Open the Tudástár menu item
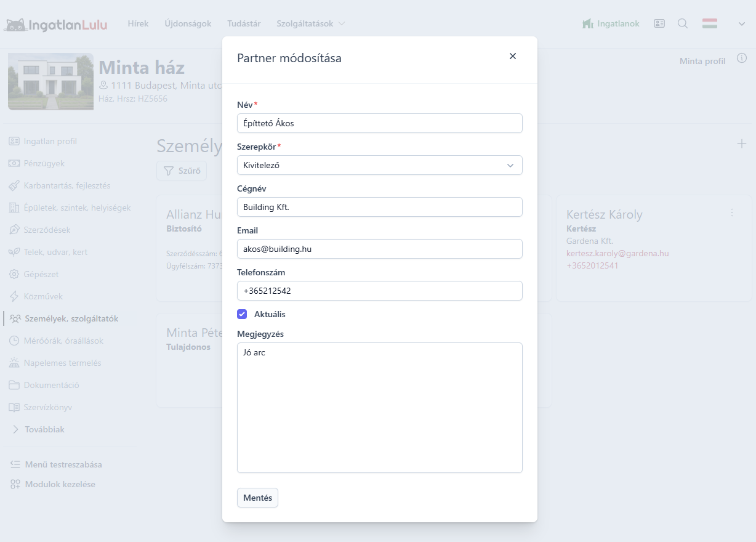Image resolution: width=756 pixels, height=542 pixels. coord(244,23)
